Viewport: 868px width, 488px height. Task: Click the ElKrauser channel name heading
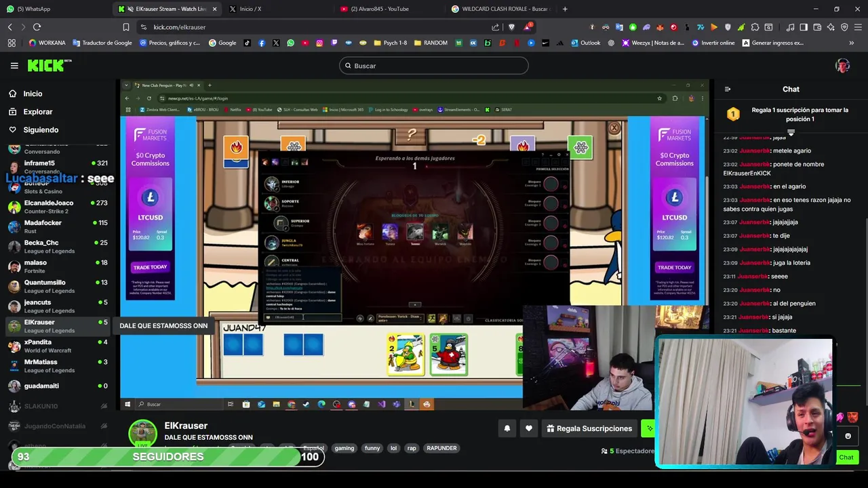click(x=186, y=426)
